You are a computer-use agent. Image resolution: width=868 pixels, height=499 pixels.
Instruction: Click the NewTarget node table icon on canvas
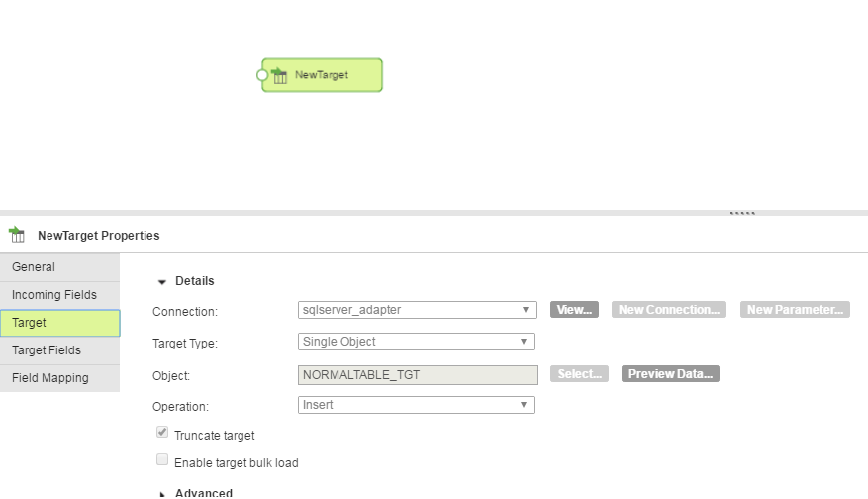(279, 76)
